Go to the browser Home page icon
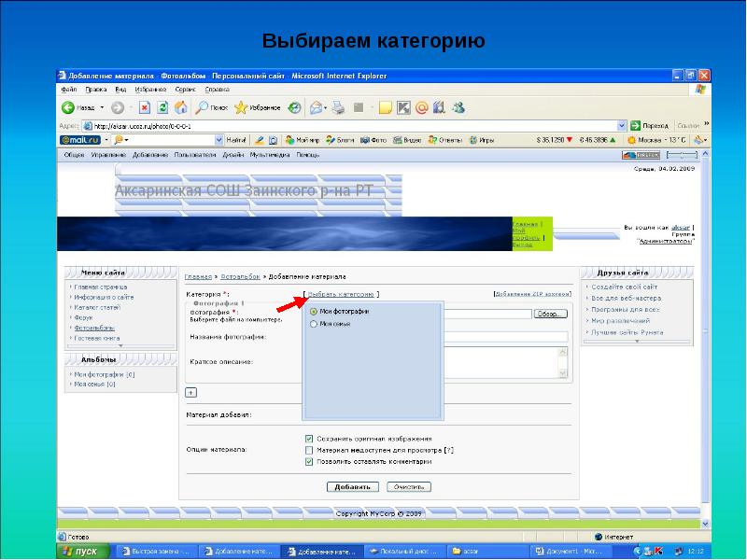 tap(180, 107)
